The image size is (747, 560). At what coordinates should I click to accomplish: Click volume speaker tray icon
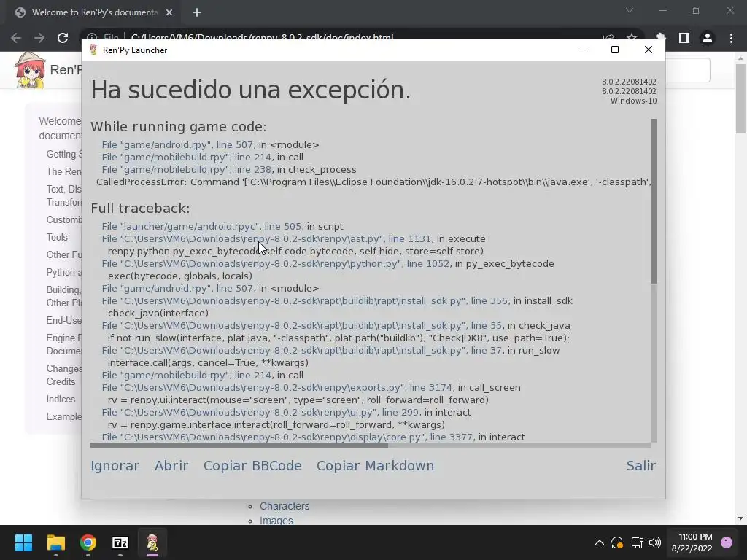coord(655,542)
